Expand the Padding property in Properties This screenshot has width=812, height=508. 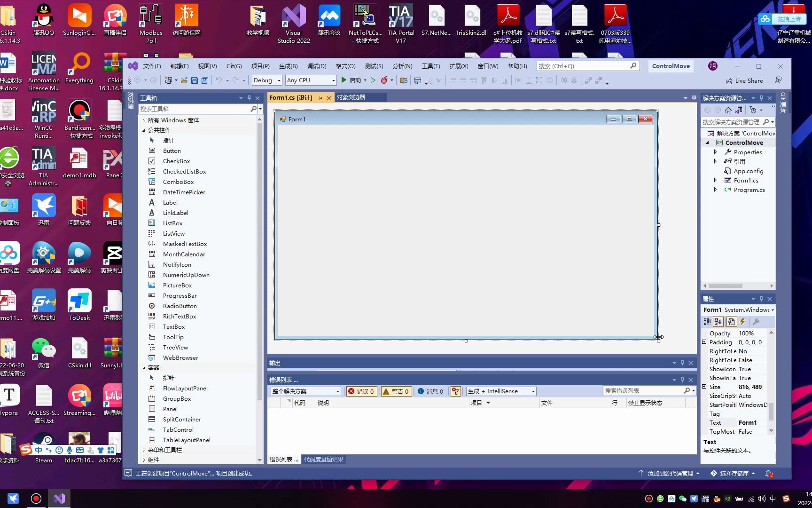click(704, 342)
